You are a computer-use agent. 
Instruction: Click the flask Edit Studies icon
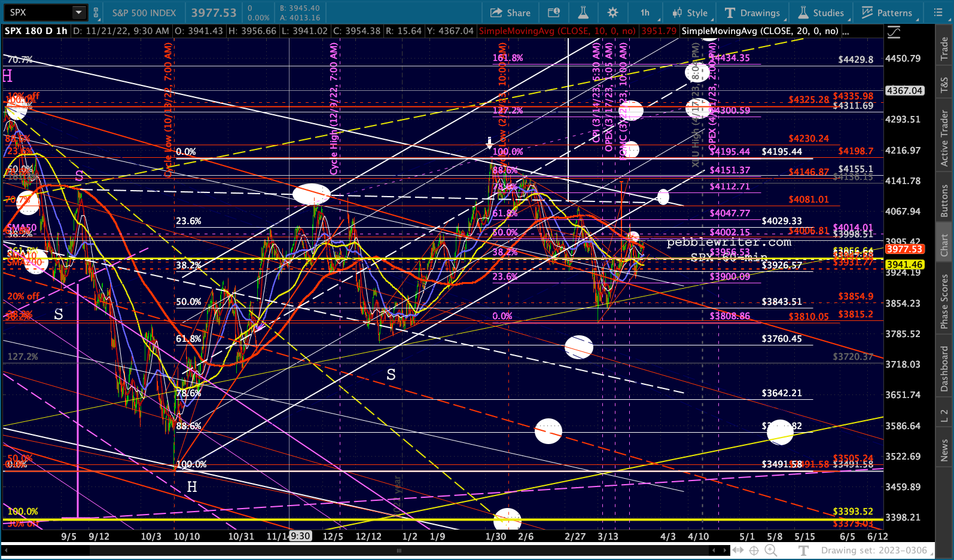[583, 13]
